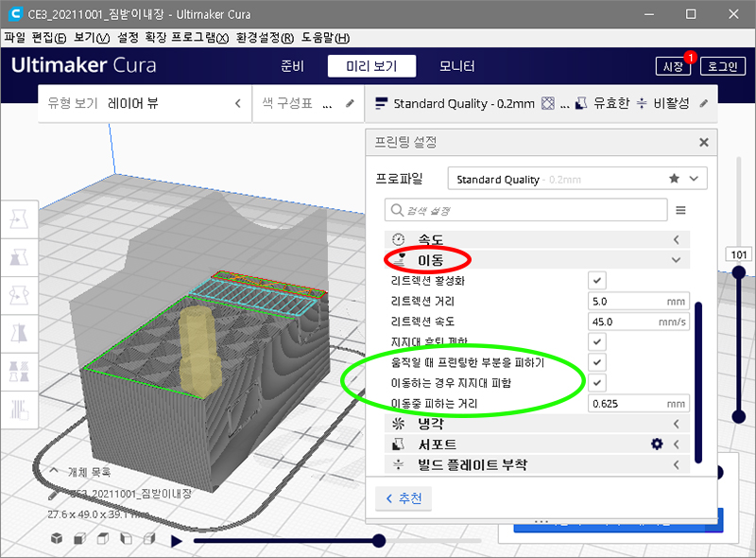The image size is (756, 558).
Task: Open the 보기 menu
Action: 92,38
